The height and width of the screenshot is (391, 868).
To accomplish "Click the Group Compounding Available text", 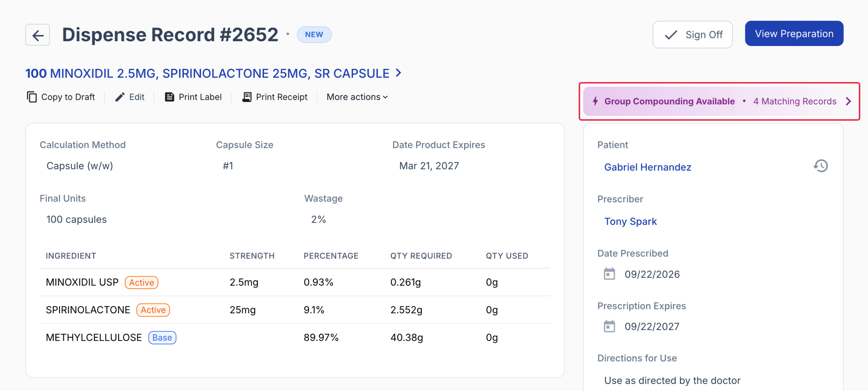I will coord(669,101).
